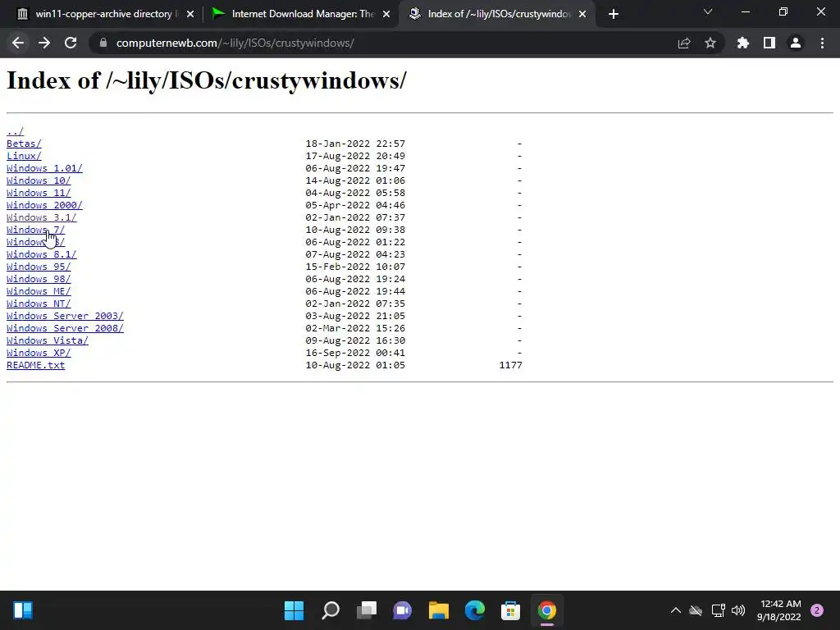Switch to Internet Download Manager tab
The image size is (840, 630).
point(302,14)
